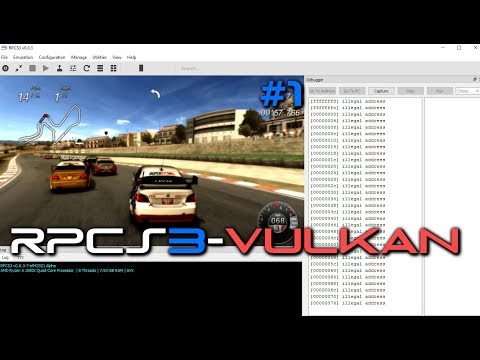Open controller pad settings joystick icon

tap(59, 68)
